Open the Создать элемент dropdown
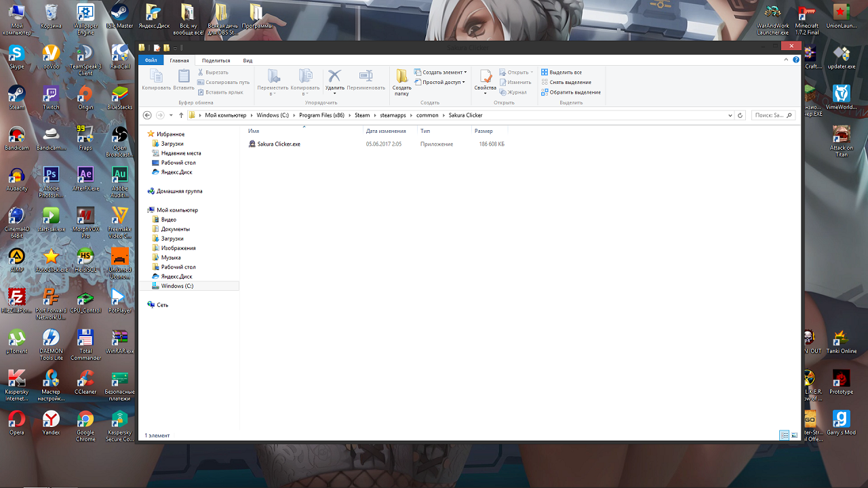Viewport: 868px width, 488px height. click(440, 72)
